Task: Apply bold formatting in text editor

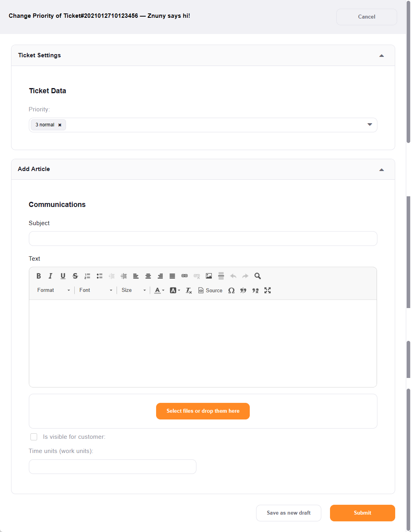Action: pyautogui.click(x=39, y=276)
